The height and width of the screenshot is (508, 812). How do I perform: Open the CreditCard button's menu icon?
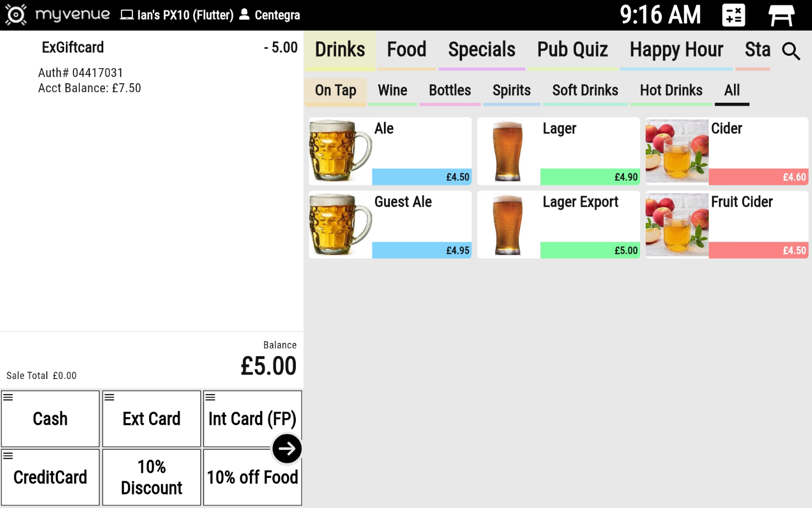pos(8,456)
